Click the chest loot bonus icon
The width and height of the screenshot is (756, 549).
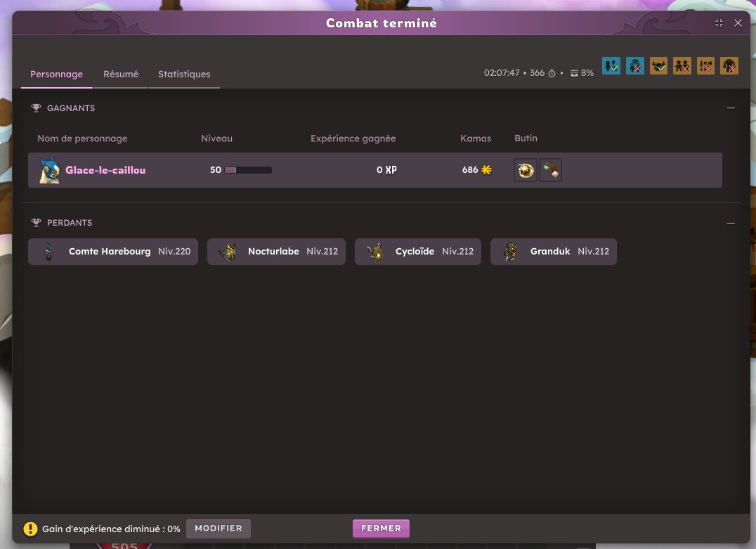574,73
